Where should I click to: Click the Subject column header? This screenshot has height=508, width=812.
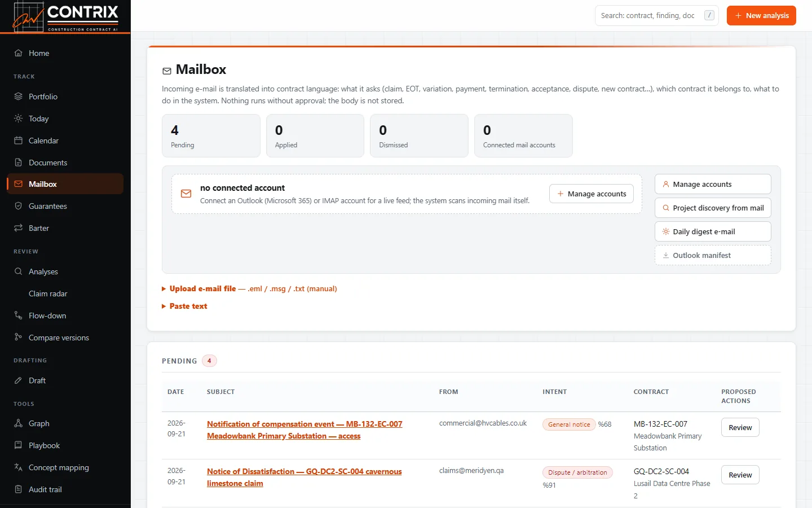pos(220,392)
